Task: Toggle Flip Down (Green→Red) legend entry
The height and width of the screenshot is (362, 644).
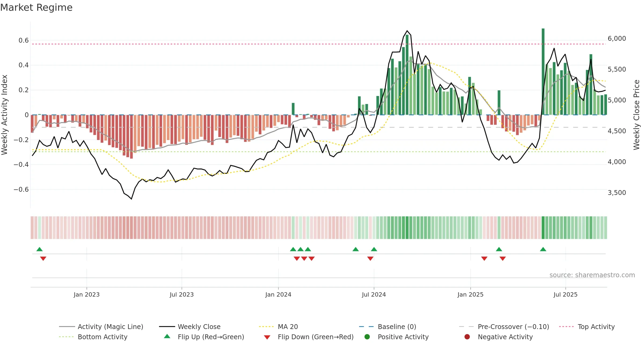Action: point(309,337)
